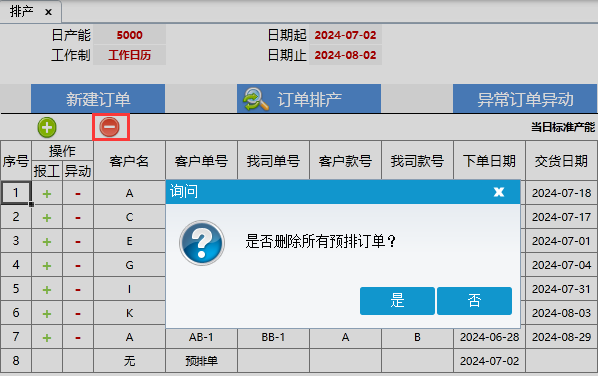Viewport: 598px width, 376px height.
Task: Click the 工作制 field 工作日历
Action: (x=130, y=55)
